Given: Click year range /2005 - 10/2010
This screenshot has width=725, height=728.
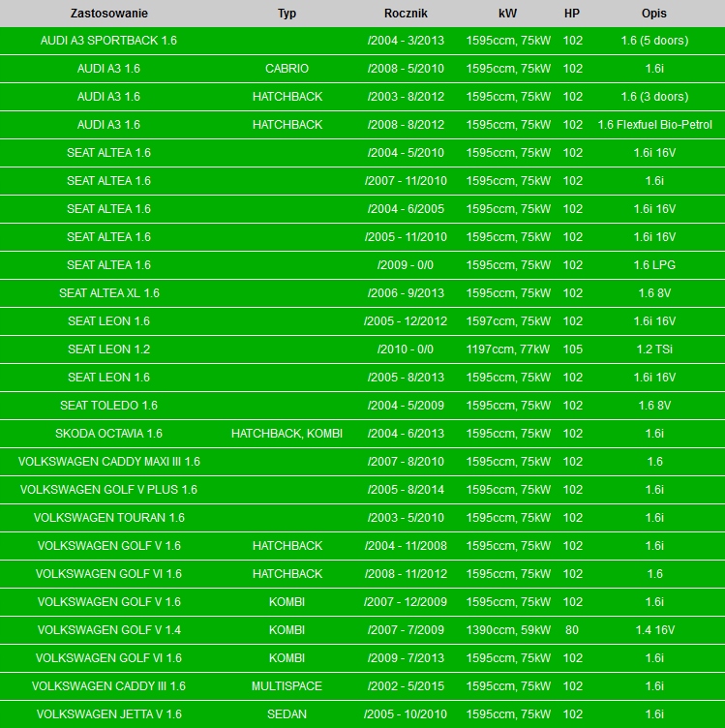Looking at the screenshot, I should coord(406,714).
